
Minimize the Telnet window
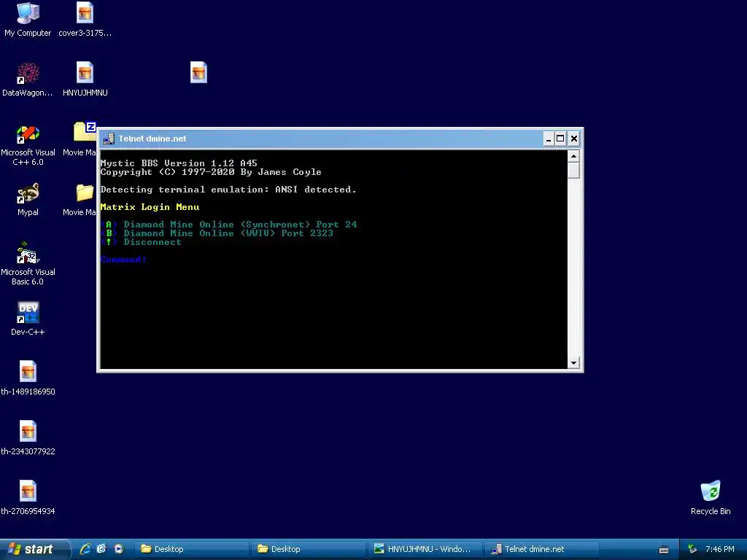click(549, 139)
